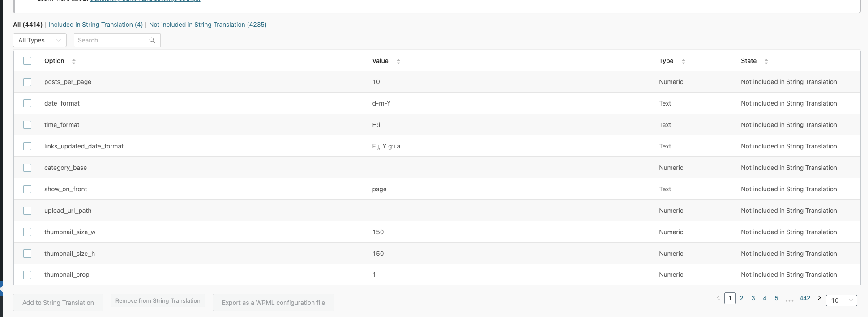Show Included in String Translation filter
This screenshot has height=317, width=868.
(96, 25)
